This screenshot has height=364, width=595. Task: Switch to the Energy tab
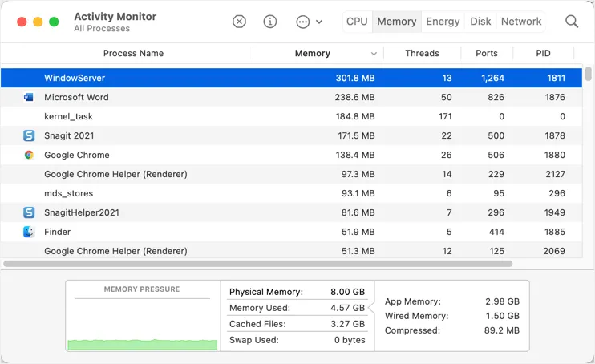(443, 22)
